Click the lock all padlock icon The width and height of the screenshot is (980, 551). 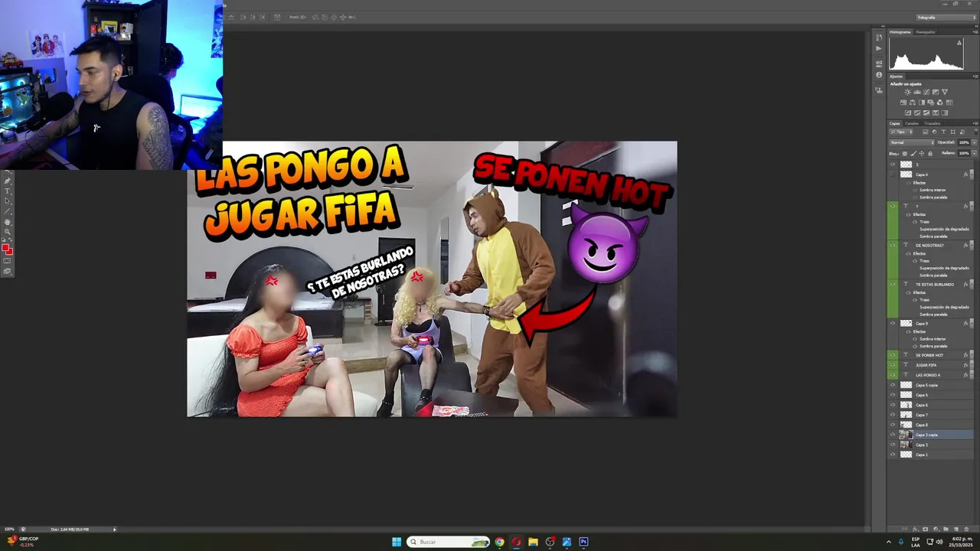[x=930, y=154]
